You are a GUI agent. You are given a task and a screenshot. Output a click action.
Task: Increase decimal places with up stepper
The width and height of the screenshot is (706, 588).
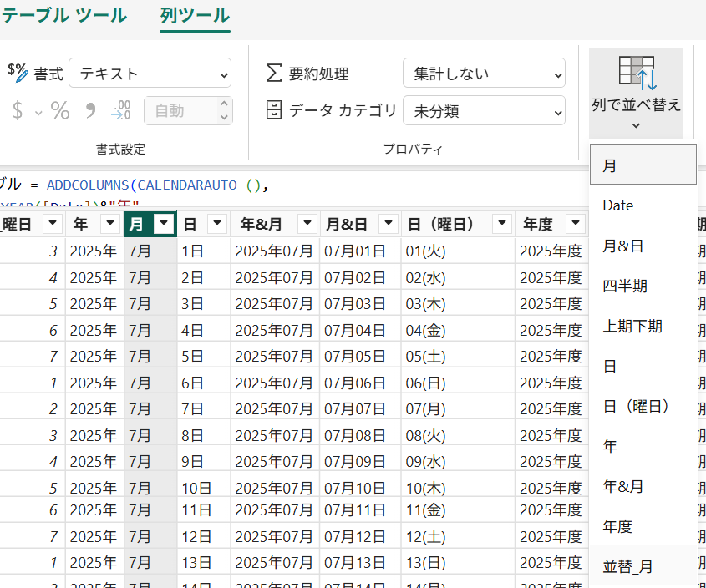(224, 104)
